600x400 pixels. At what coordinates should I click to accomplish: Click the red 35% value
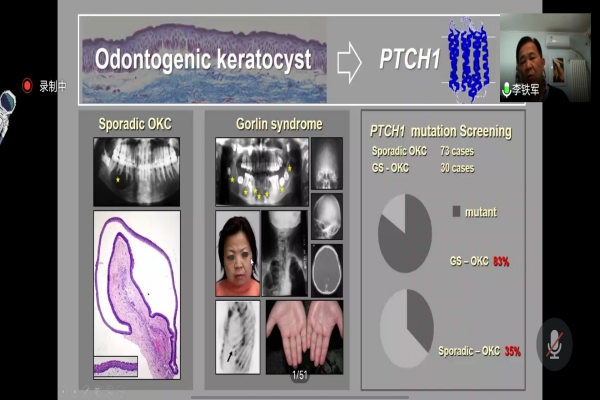click(513, 351)
